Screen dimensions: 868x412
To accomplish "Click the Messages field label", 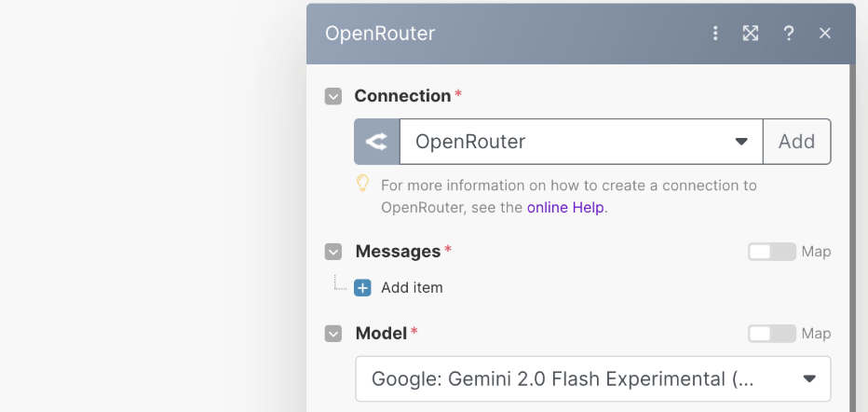I will click(398, 252).
